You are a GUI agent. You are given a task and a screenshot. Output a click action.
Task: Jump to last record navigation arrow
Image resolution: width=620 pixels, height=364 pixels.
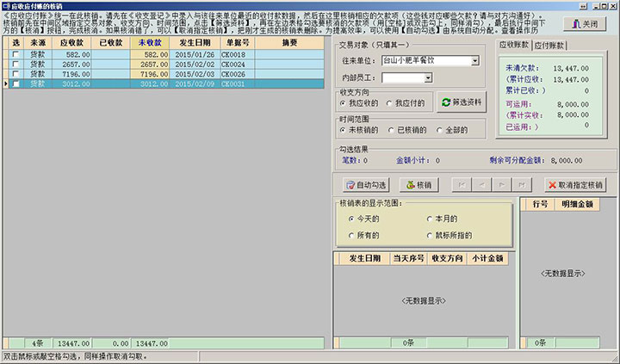pos(522,185)
